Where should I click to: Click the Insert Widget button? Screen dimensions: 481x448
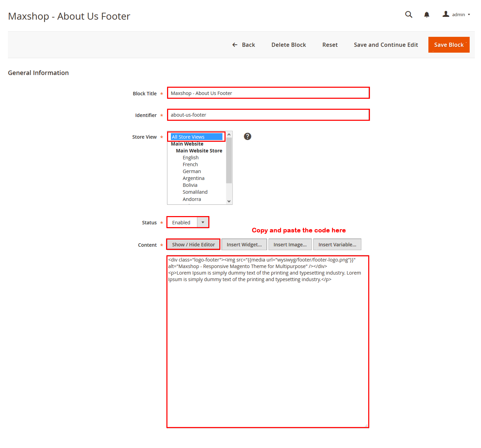coord(244,244)
